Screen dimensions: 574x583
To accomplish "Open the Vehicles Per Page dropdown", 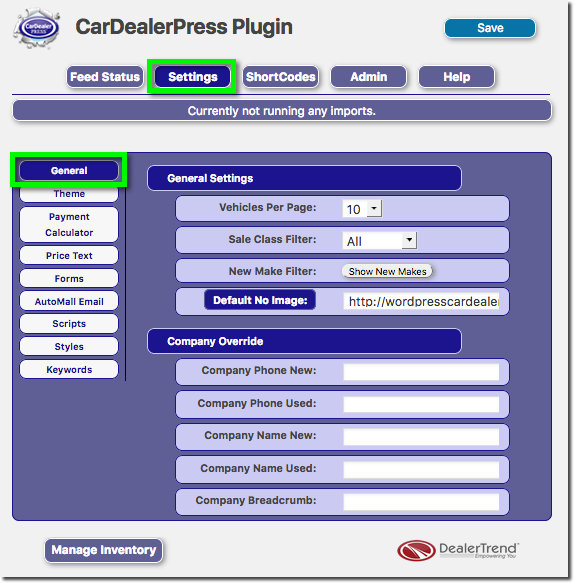I will 362,209.
